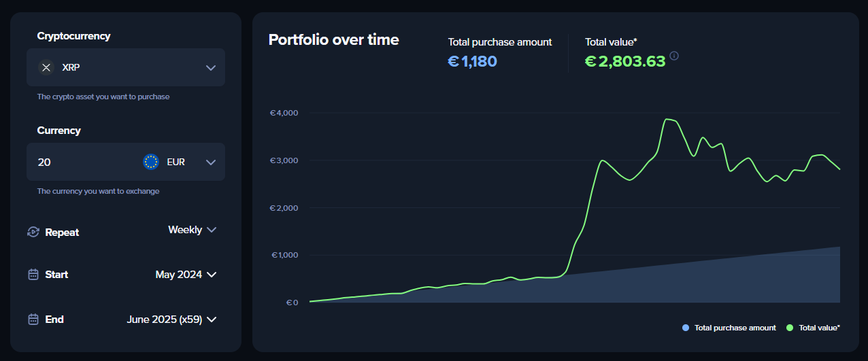Image resolution: width=868 pixels, height=361 pixels.
Task: Click the peak of the green value line
Action: [667, 119]
